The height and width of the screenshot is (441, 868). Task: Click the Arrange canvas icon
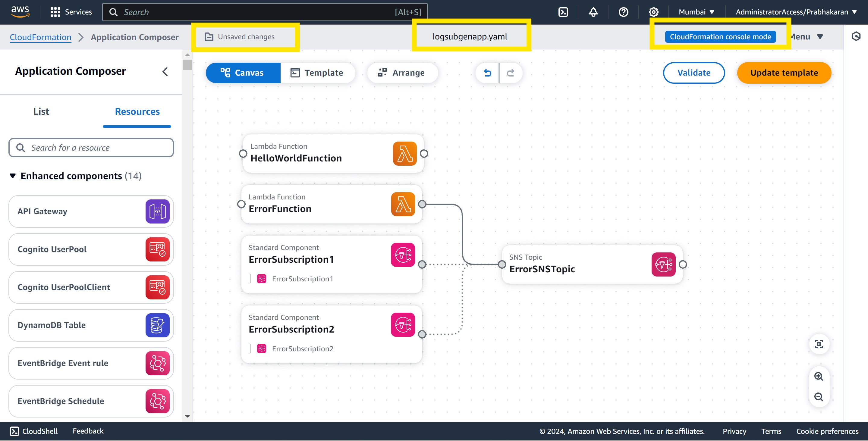click(383, 72)
